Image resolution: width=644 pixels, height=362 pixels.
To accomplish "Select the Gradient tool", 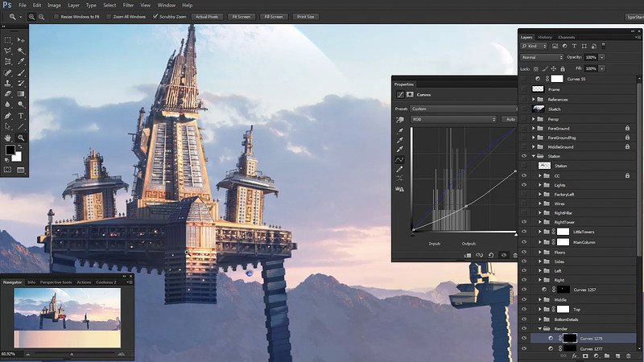I will coord(21,93).
